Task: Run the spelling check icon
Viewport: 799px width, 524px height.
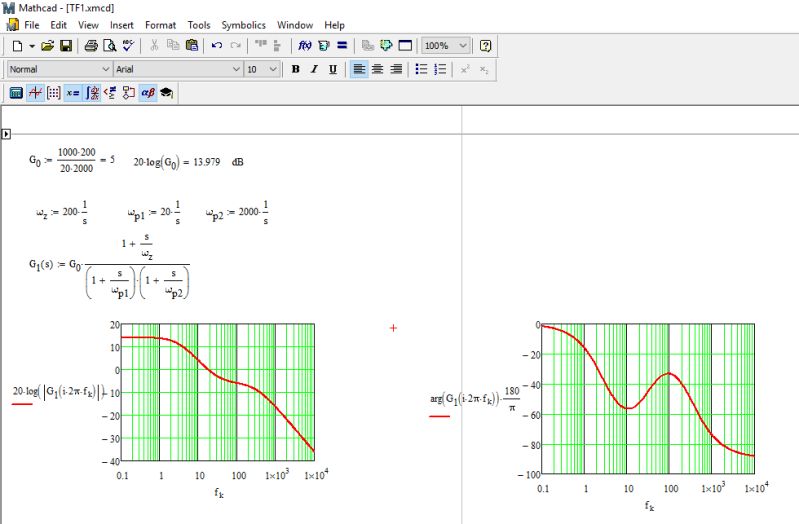Action: (x=128, y=46)
